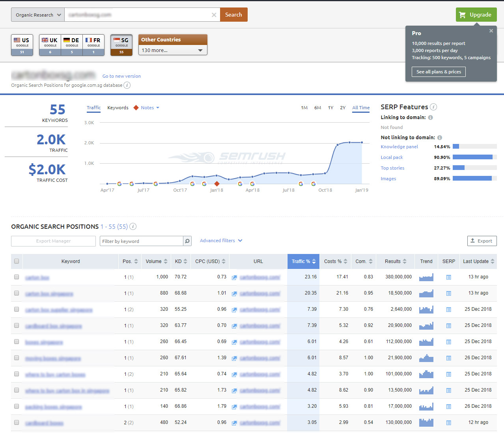The width and height of the screenshot is (504, 433).
Task: Open See all plans & prices
Action: click(x=439, y=72)
